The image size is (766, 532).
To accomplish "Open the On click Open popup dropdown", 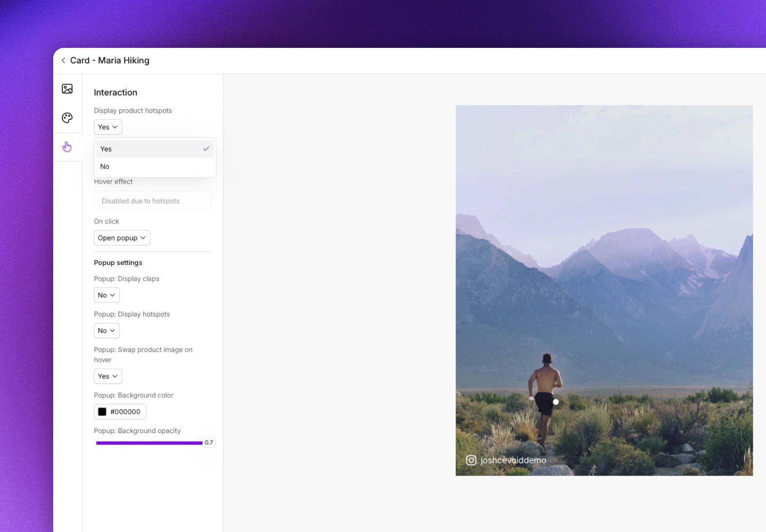I will pyautogui.click(x=122, y=238).
